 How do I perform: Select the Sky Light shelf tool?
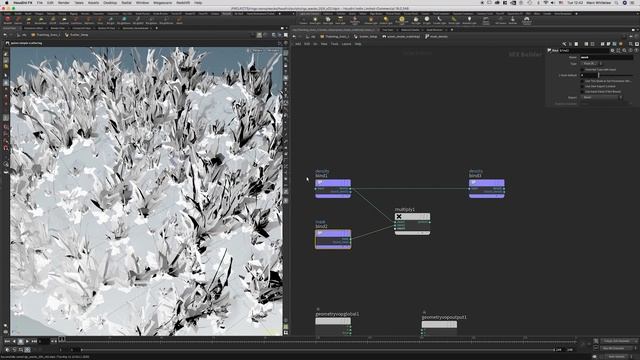pos(416,20)
